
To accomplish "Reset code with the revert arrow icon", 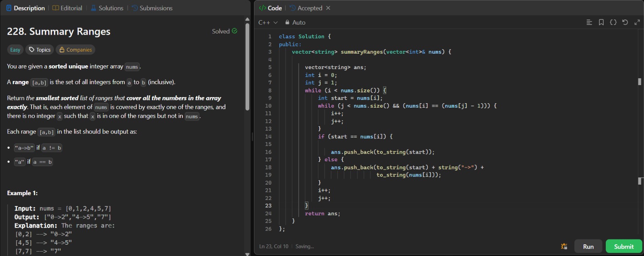I will (x=625, y=23).
